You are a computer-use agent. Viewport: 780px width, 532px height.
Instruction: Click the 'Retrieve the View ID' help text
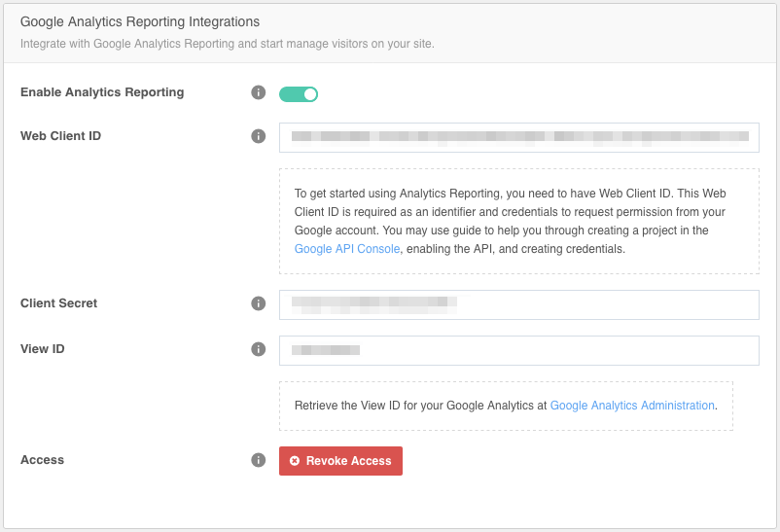(506, 406)
